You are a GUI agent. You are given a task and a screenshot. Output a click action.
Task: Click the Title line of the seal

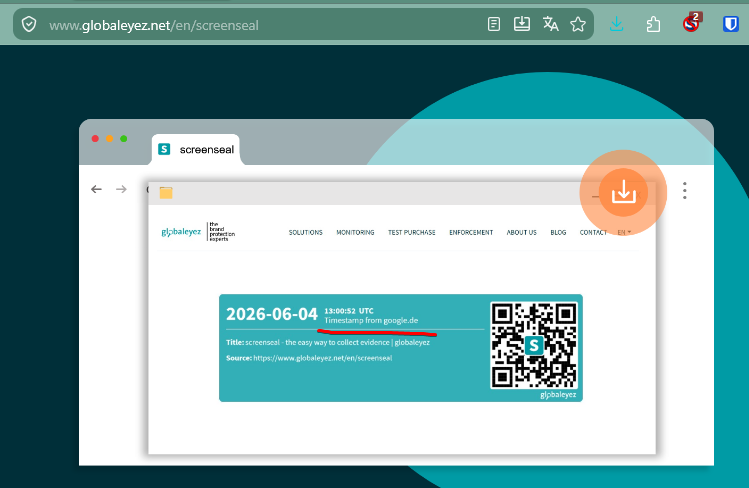pos(328,342)
